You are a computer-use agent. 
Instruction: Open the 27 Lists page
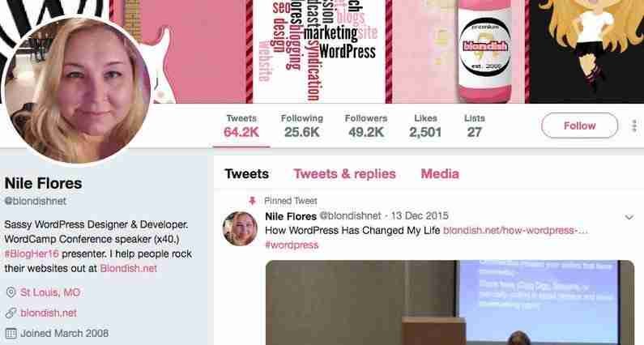tap(475, 126)
